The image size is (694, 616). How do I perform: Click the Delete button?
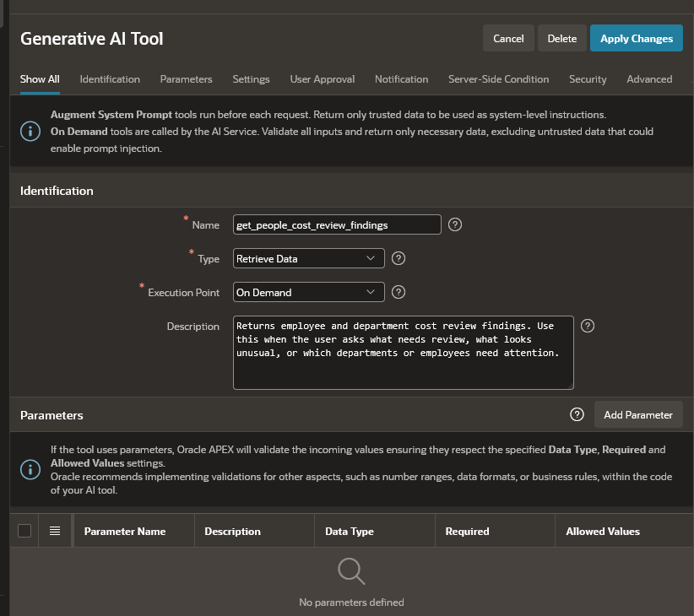[561, 39]
